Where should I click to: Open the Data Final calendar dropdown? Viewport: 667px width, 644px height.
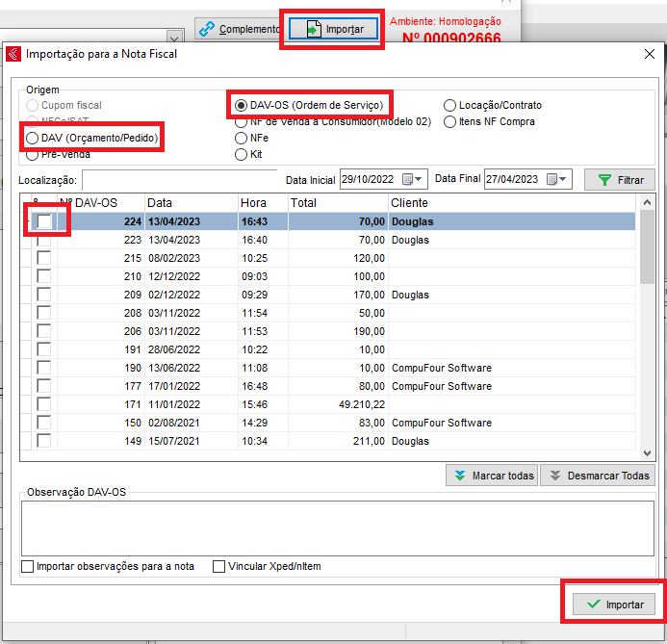click(x=557, y=179)
